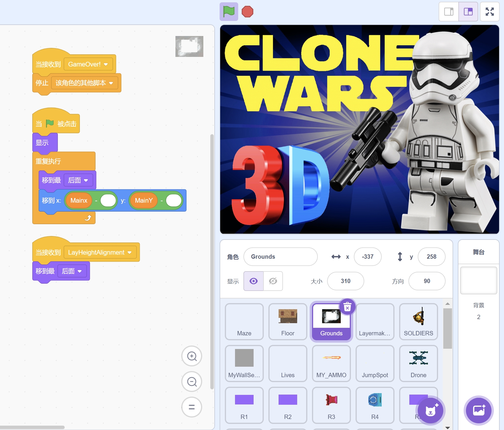
Task: Enter full screen stage mode
Action: 490,12
